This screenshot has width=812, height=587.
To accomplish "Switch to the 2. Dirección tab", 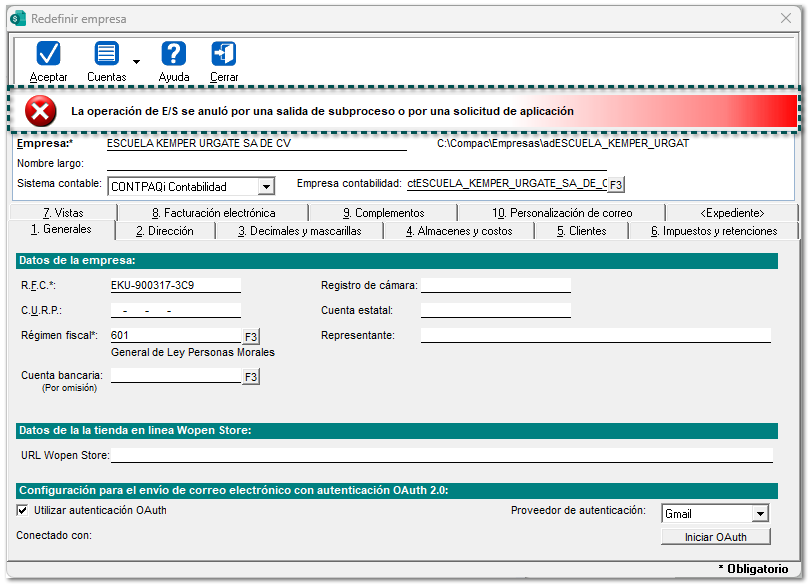I will point(165,231).
